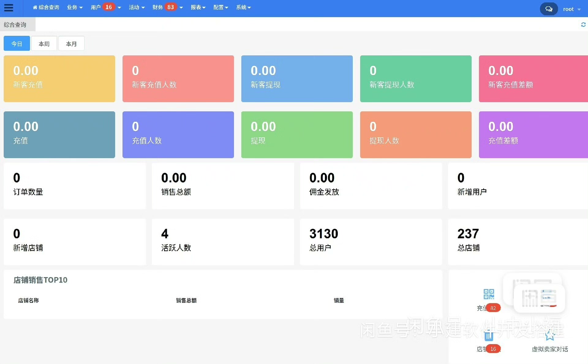The image size is (588, 364).
Task: Click the 总用户 3130 stat card
Action: [x=371, y=242]
